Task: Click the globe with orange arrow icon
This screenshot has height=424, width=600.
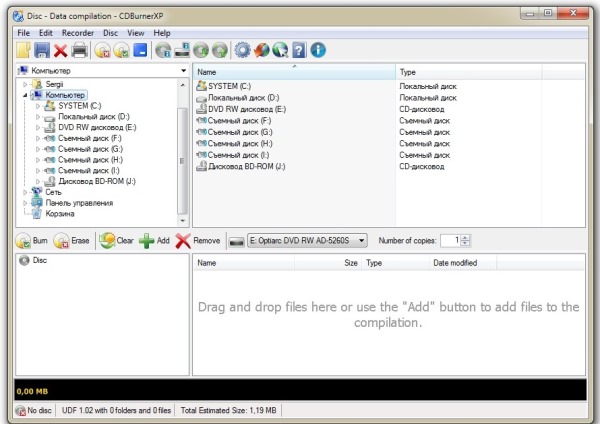Action: (261, 50)
